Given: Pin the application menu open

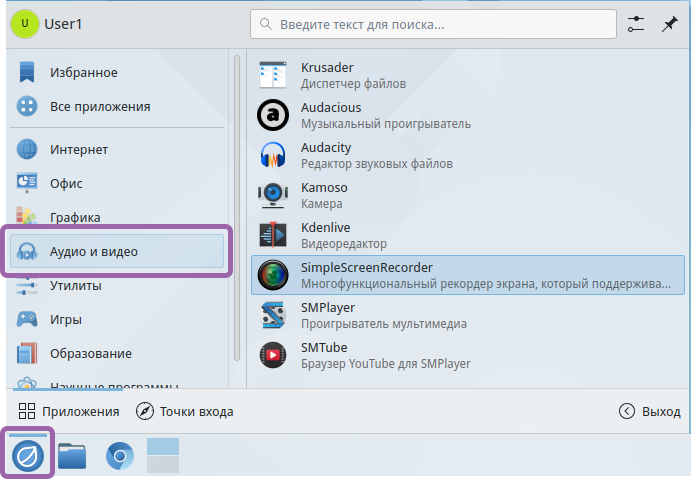Looking at the screenshot, I should [669, 24].
